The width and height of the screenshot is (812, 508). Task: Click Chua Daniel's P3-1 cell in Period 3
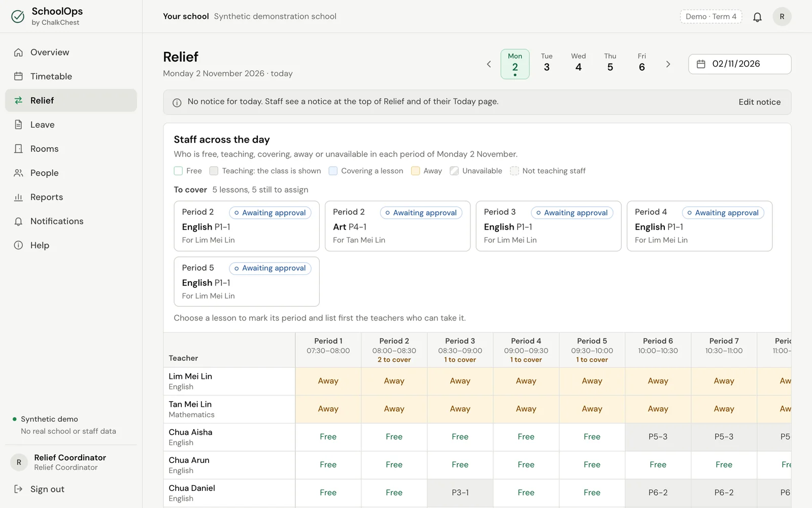click(460, 493)
